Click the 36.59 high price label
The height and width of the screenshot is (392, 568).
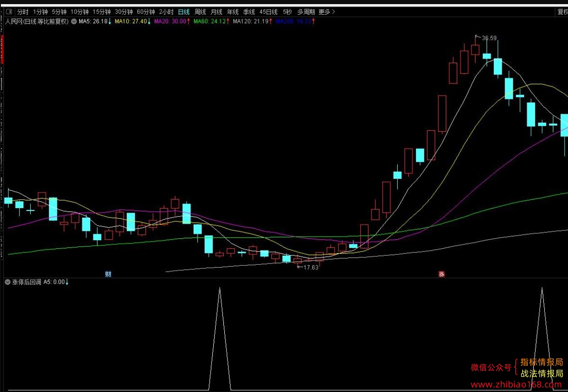point(489,38)
